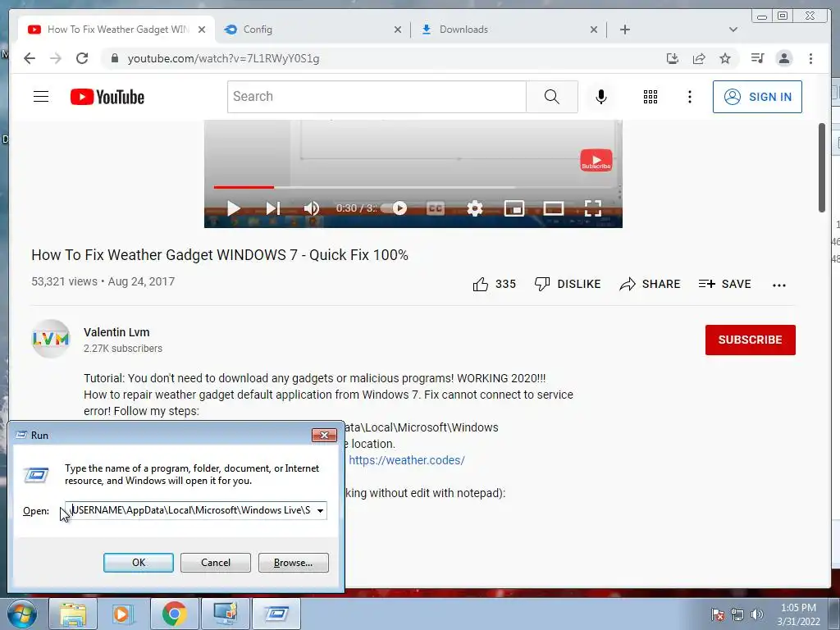Click the address bar URL
This screenshot has height=630, width=840.
[223, 58]
